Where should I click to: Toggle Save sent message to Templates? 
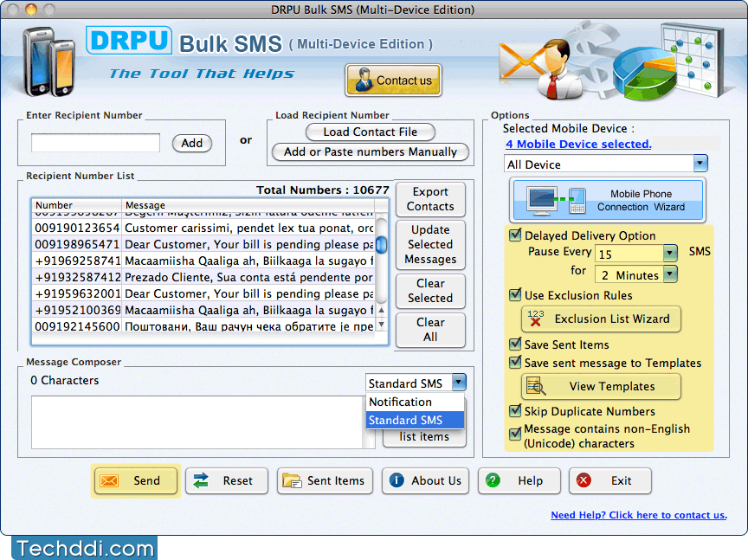515,362
